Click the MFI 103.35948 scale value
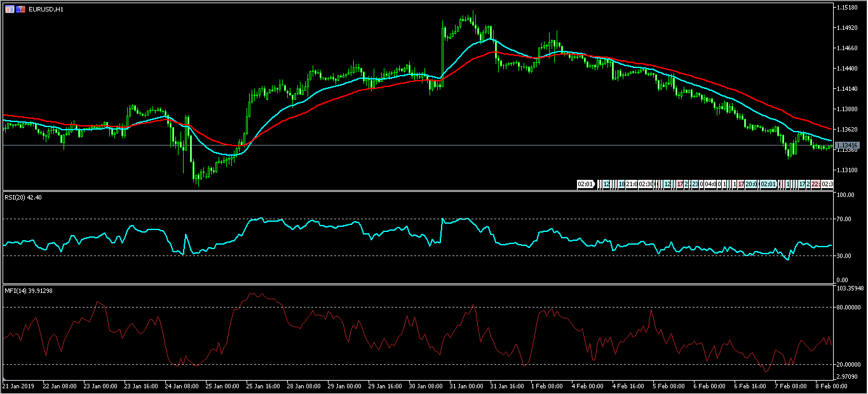868x394 pixels. (850, 289)
